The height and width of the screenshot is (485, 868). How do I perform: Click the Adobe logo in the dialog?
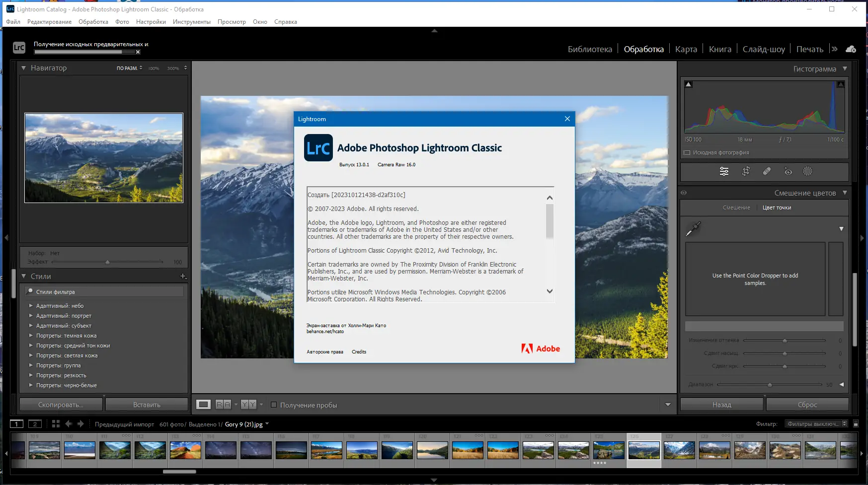541,348
